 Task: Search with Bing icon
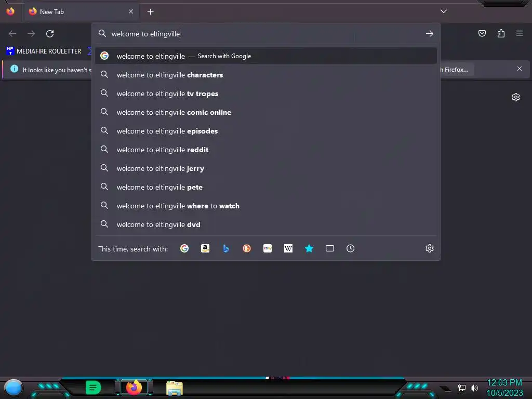tap(226, 248)
